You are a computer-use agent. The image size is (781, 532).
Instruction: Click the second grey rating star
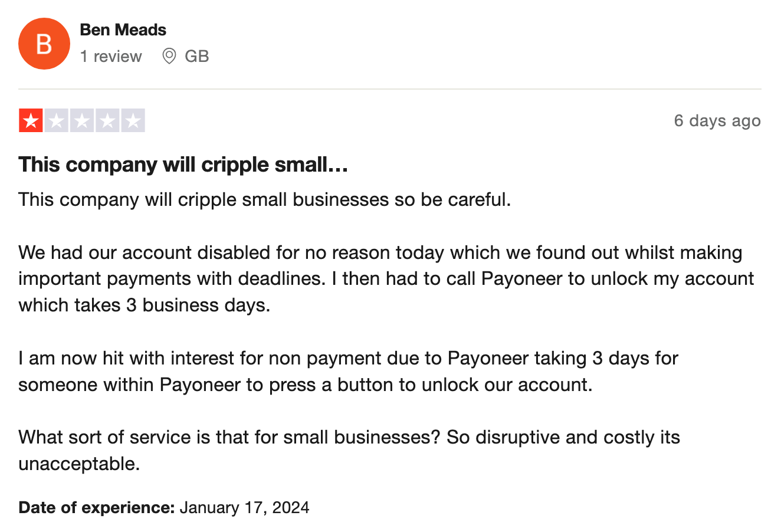57,121
